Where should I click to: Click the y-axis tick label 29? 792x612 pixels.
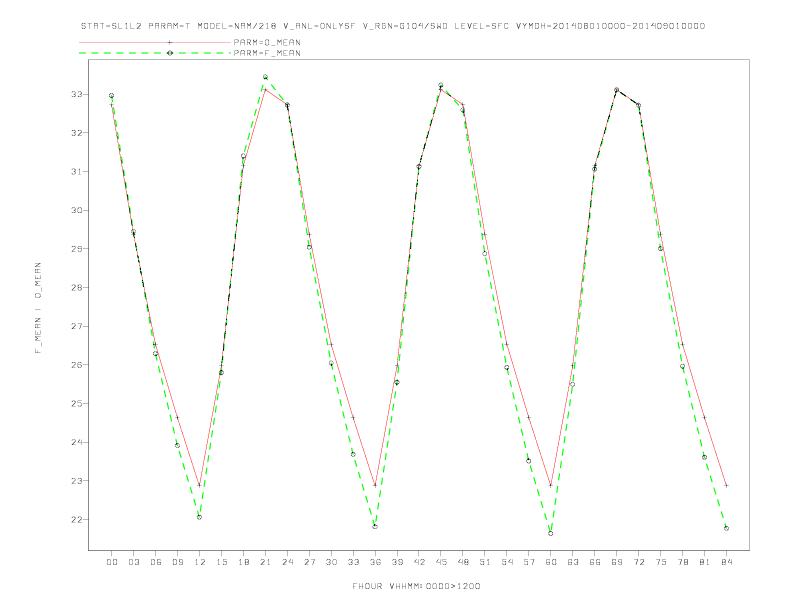(76, 249)
